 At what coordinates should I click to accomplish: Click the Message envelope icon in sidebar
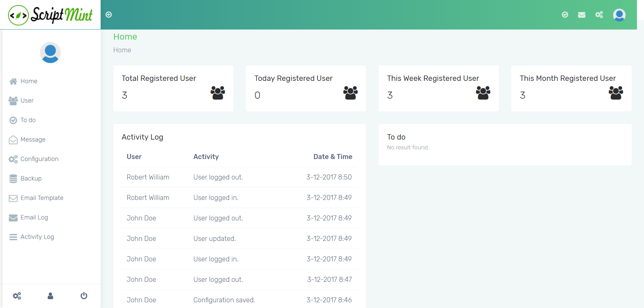[x=13, y=140]
